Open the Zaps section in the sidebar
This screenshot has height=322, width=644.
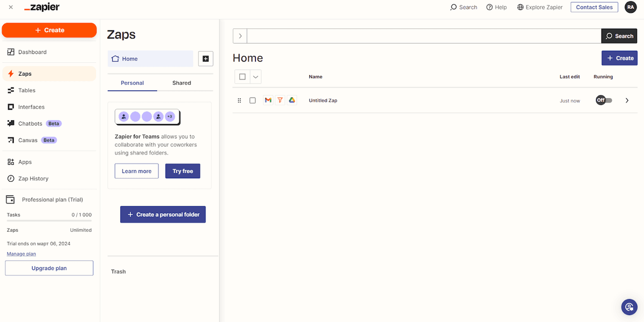25,74
